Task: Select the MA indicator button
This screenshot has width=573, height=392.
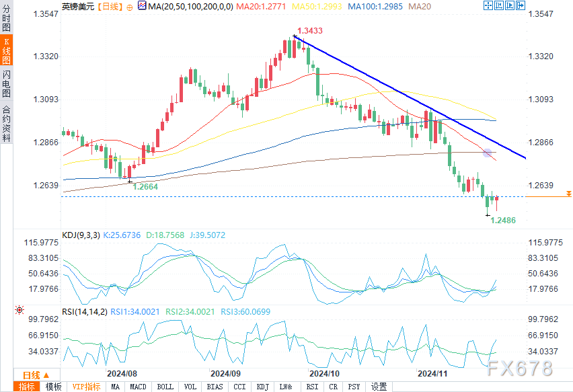Action: pyautogui.click(x=116, y=387)
